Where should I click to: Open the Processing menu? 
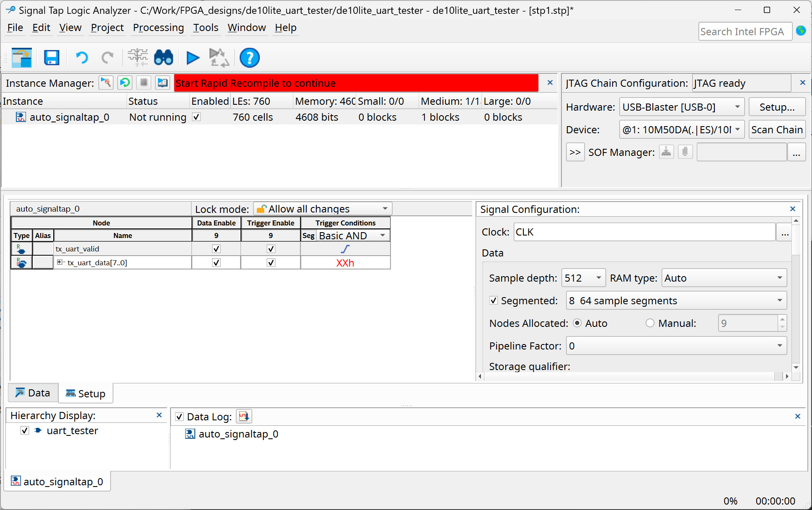coord(158,28)
